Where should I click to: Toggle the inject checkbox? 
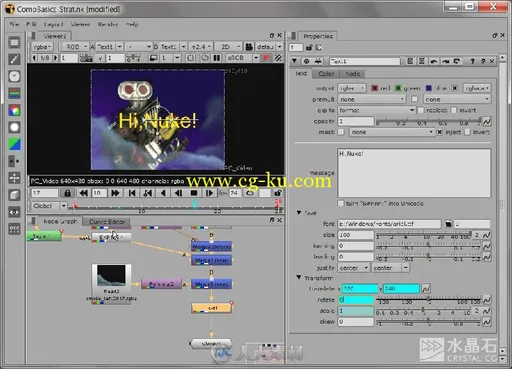pyautogui.click(x=440, y=132)
